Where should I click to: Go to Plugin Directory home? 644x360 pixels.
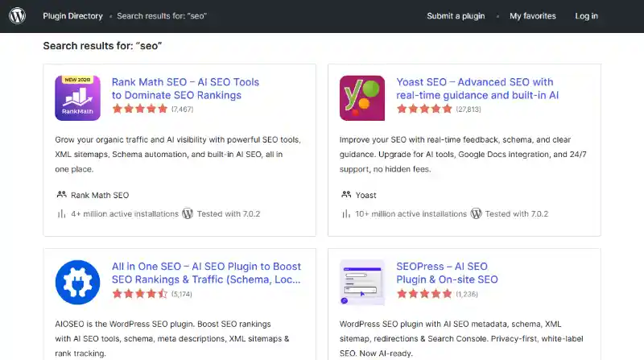[72, 16]
